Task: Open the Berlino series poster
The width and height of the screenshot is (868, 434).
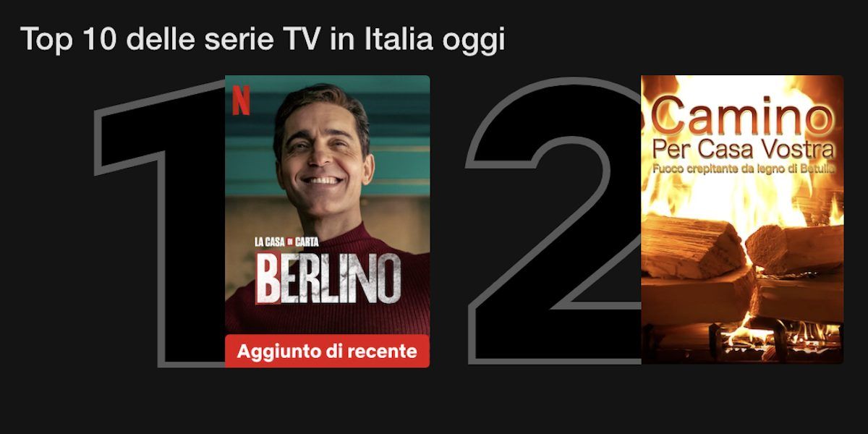Action: 327,221
